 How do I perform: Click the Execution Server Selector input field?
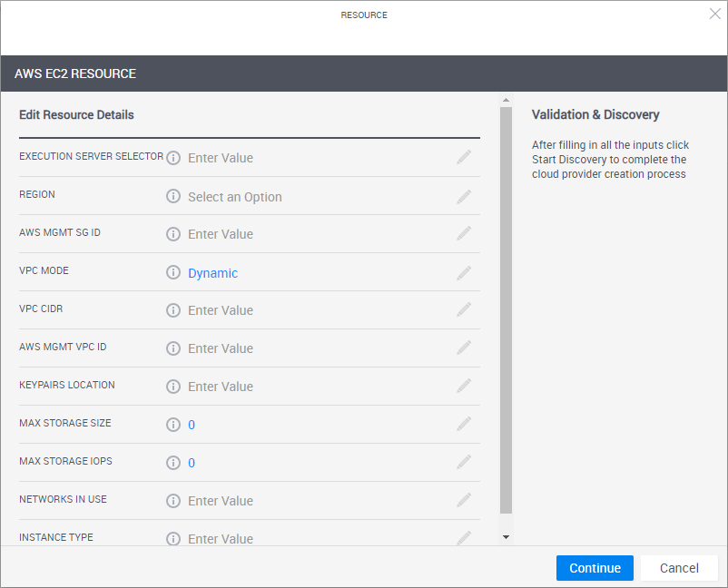pyautogui.click(x=221, y=158)
